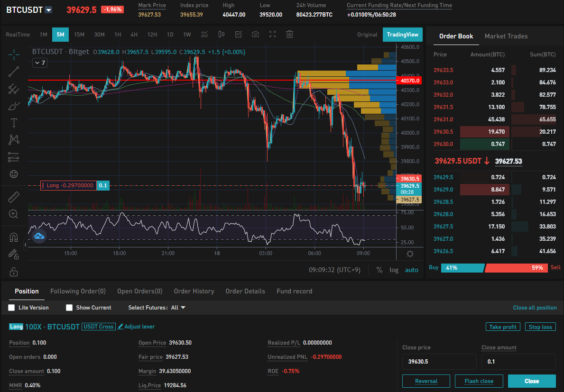Open the Order History tab
This screenshot has width=564, height=392.
194,291
